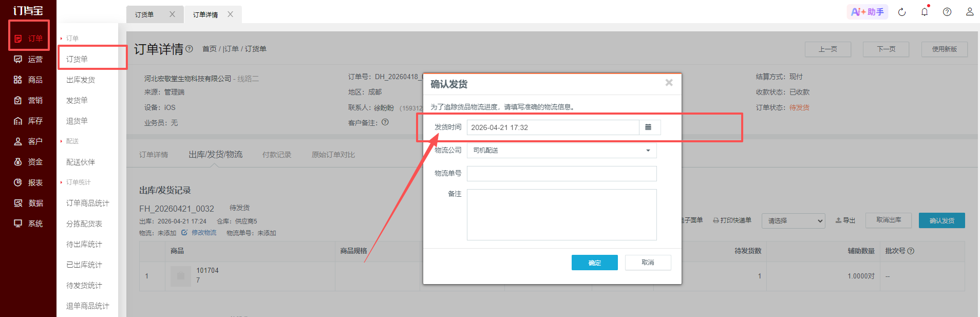The image size is (980, 317).
Task: Click help icon beside 订单详情 title
Action: pos(189,49)
